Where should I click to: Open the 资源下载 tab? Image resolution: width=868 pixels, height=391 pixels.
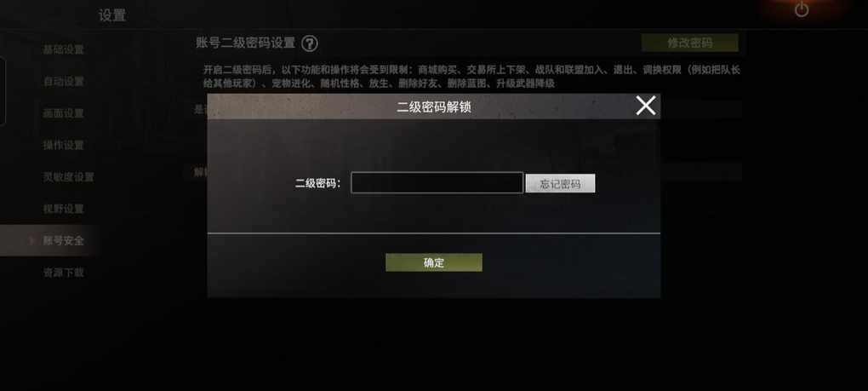coord(64,273)
